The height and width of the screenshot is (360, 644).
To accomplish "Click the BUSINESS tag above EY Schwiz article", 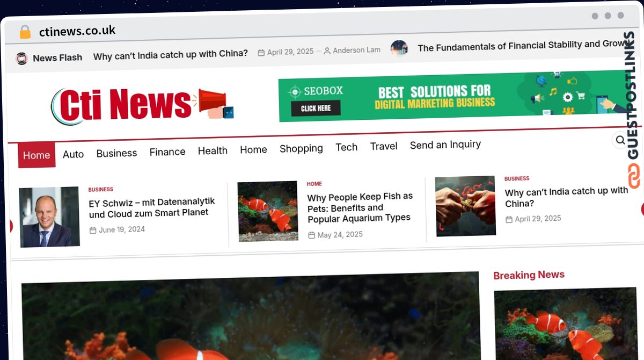I will point(100,190).
